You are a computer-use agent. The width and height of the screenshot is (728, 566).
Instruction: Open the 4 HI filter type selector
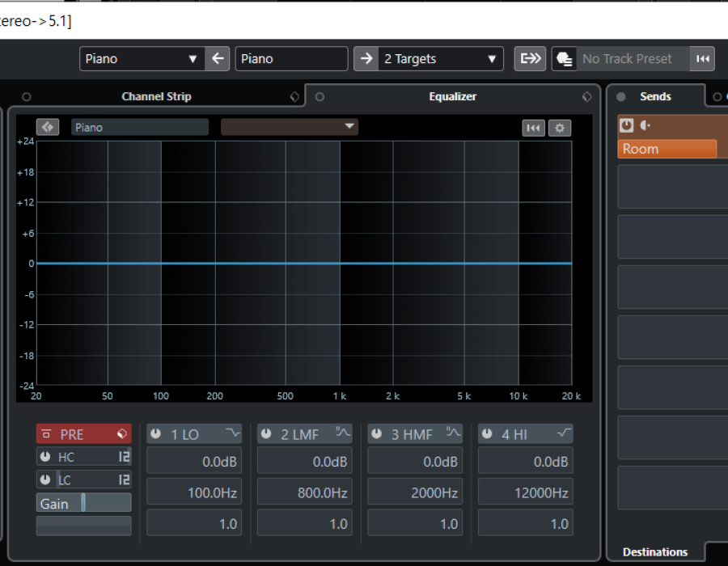click(x=564, y=433)
